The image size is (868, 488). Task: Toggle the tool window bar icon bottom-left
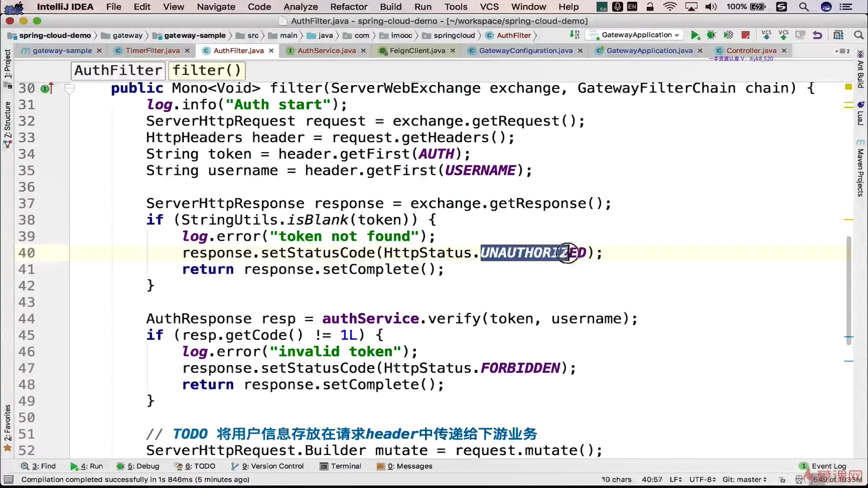pos(8,479)
